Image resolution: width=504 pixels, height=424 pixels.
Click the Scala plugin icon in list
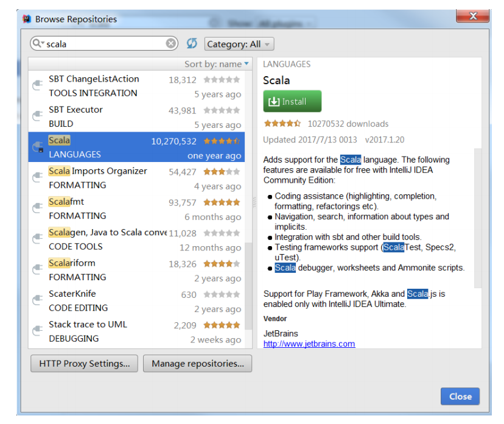(x=38, y=147)
